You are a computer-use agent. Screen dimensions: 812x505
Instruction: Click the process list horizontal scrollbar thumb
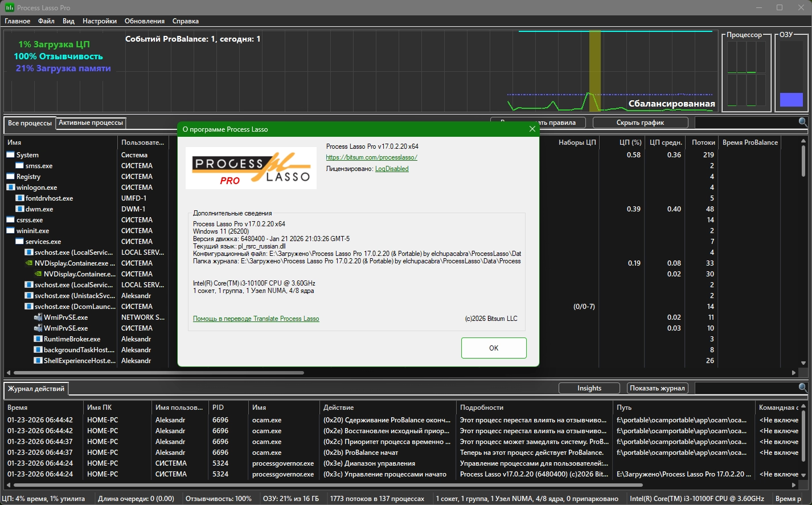tap(158, 373)
